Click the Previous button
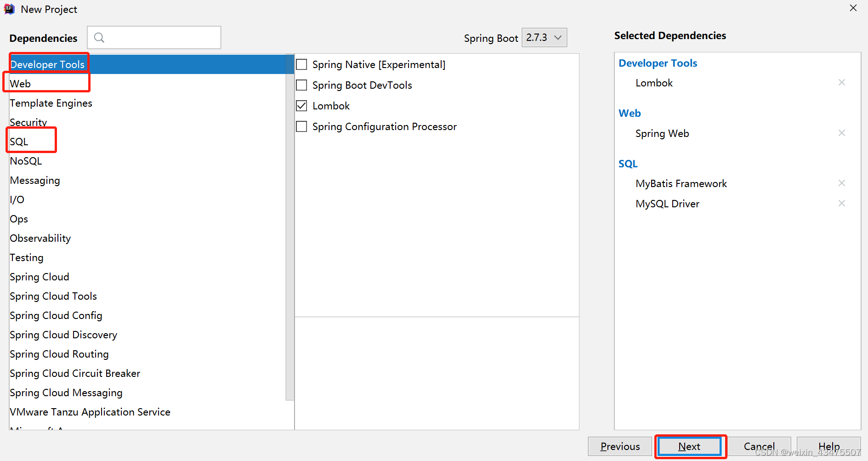Screen dimensions: 868x461 pos(620,446)
